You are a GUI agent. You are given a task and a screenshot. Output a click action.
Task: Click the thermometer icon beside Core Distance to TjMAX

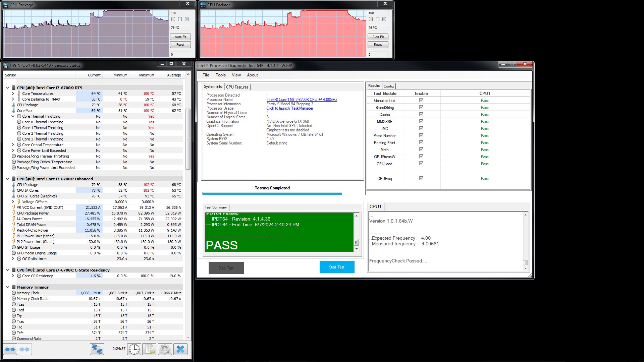[x=19, y=99]
